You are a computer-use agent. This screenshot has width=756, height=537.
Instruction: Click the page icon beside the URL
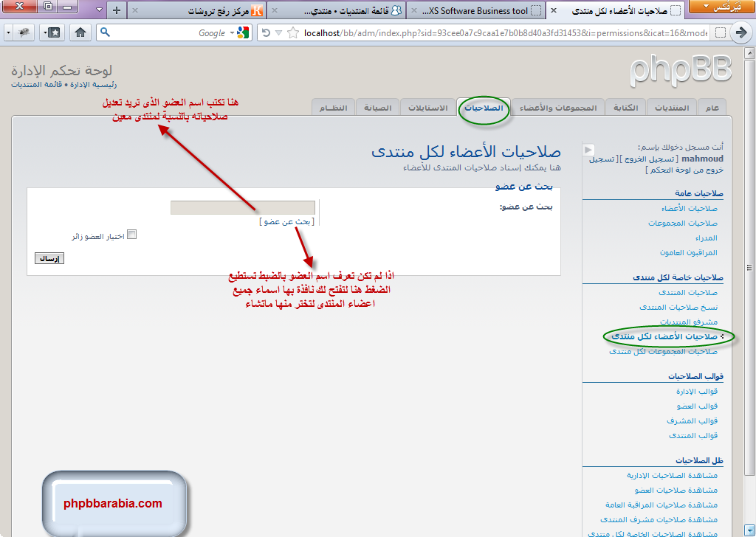point(720,32)
